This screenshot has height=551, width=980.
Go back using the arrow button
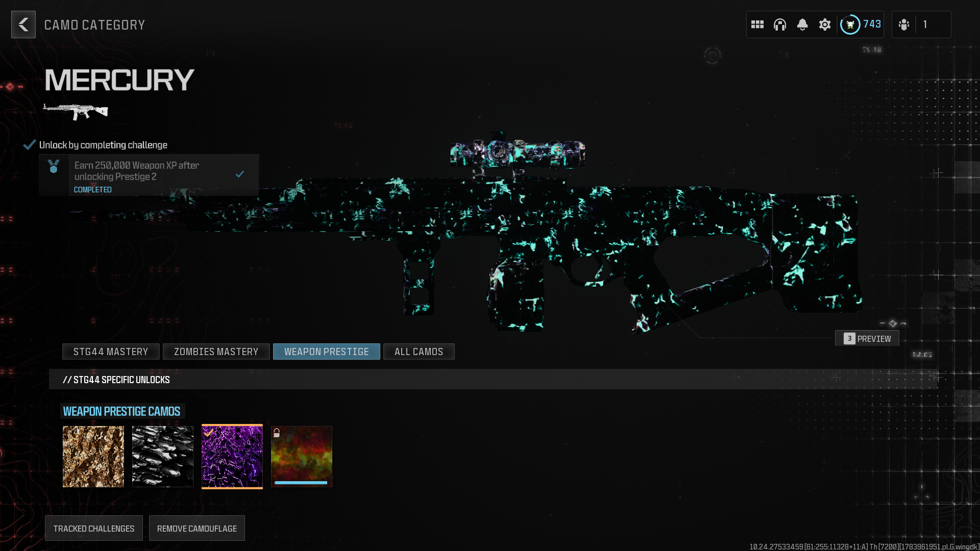pyautogui.click(x=23, y=24)
